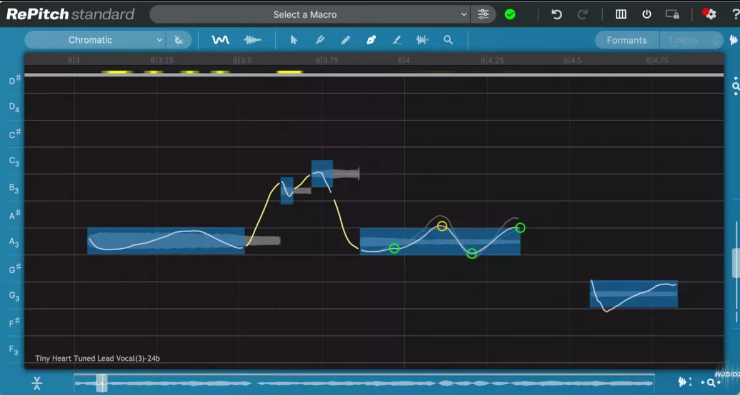Click the vertical fit icon at bottom left

click(x=37, y=383)
